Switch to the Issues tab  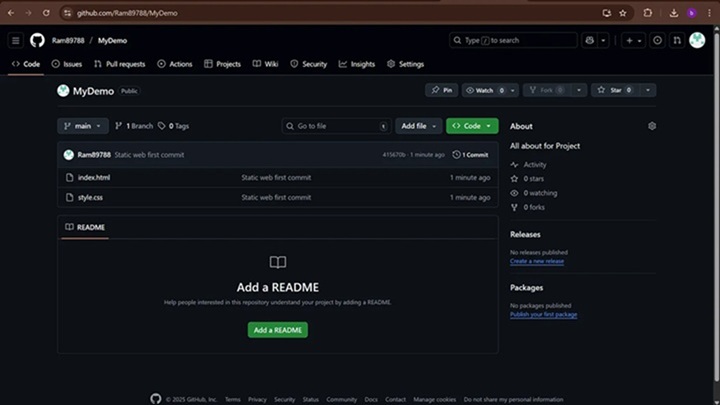pyautogui.click(x=67, y=64)
